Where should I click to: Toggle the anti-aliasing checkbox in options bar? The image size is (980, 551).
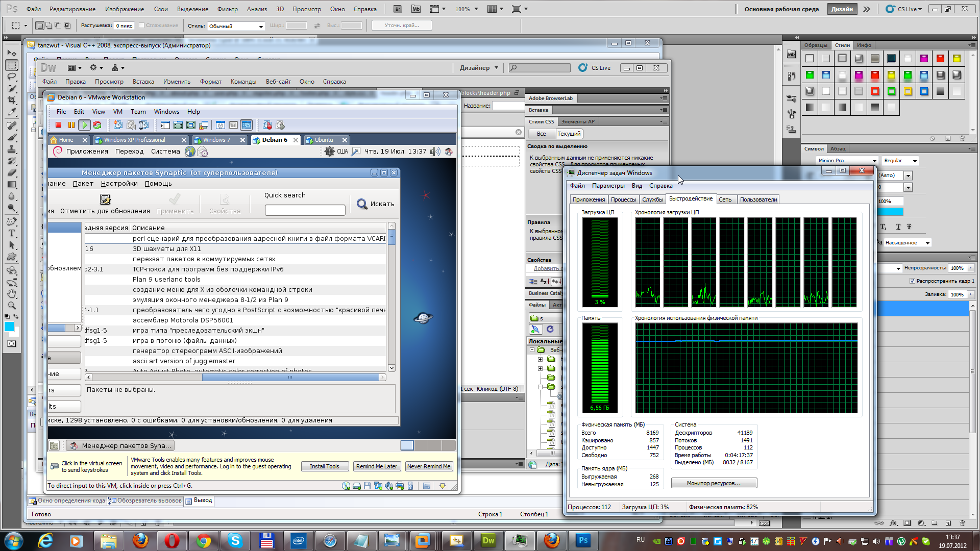142,26
